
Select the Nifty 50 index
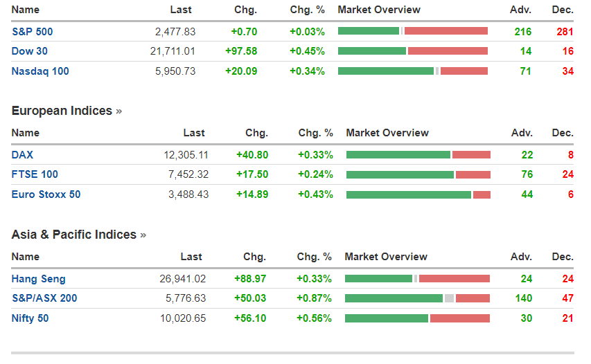click(30, 318)
